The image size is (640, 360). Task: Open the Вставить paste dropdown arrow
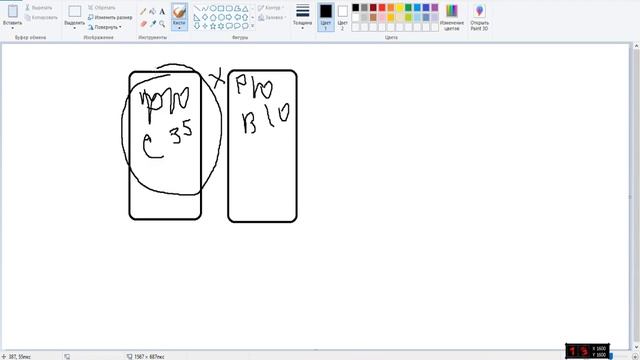click(x=13, y=28)
